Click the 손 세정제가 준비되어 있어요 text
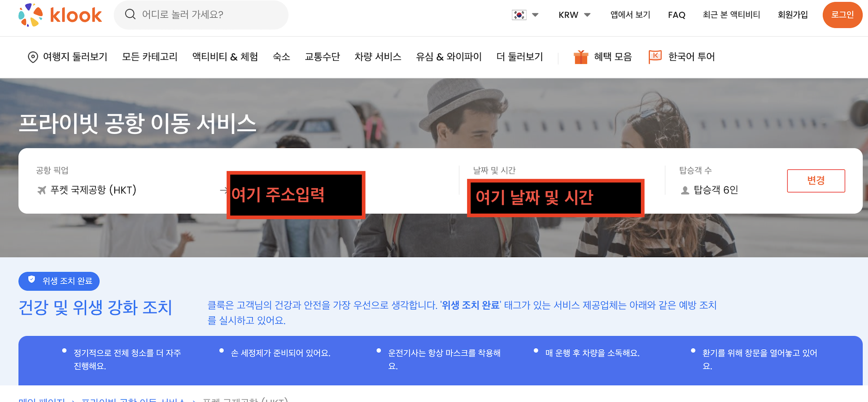This screenshot has width=868, height=402. point(281,353)
